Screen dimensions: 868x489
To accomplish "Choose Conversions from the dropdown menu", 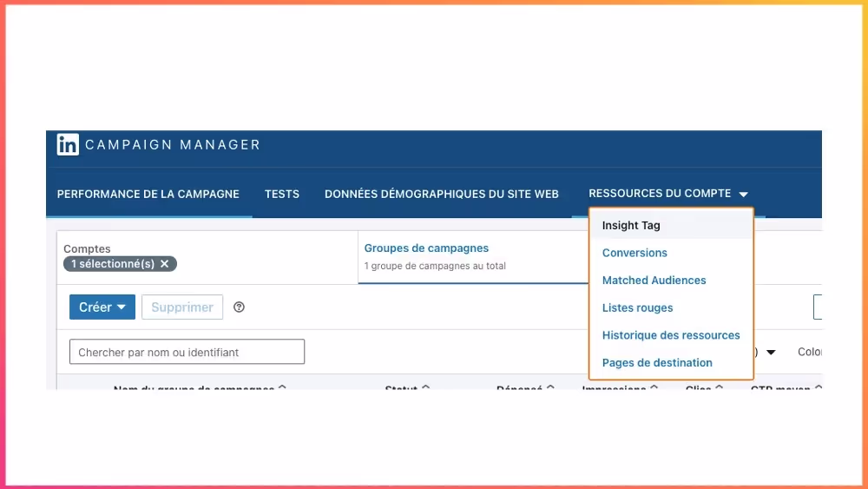I will 635,253.
